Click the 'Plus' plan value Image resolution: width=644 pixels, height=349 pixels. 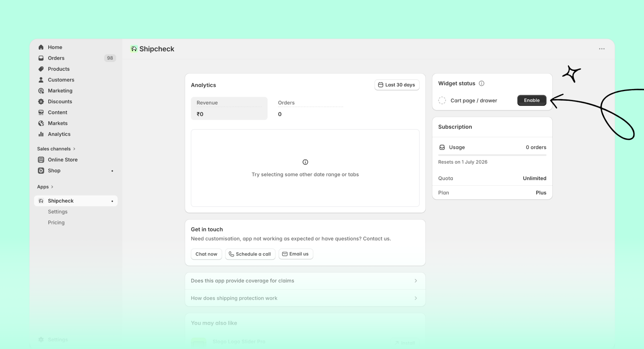pyautogui.click(x=541, y=193)
